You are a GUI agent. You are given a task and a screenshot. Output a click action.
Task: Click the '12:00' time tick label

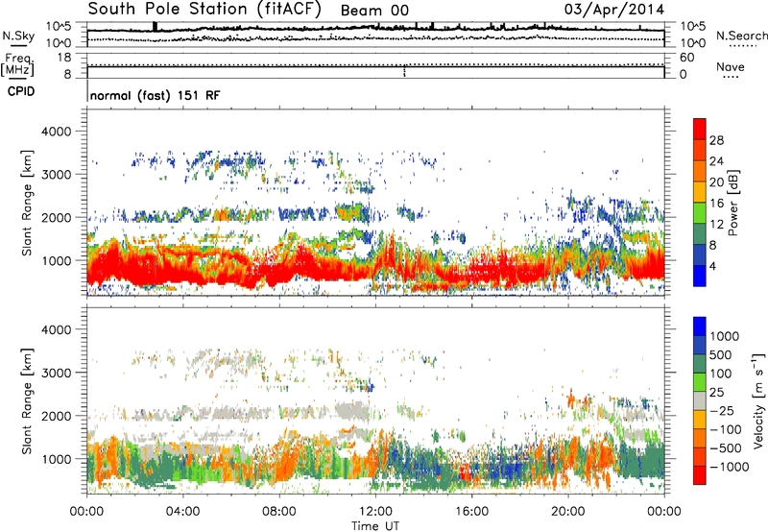375,512
